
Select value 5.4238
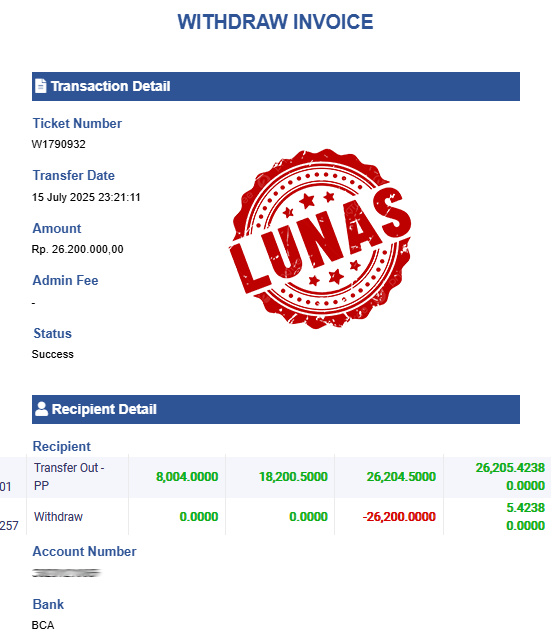pyautogui.click(x=526, y=508)
